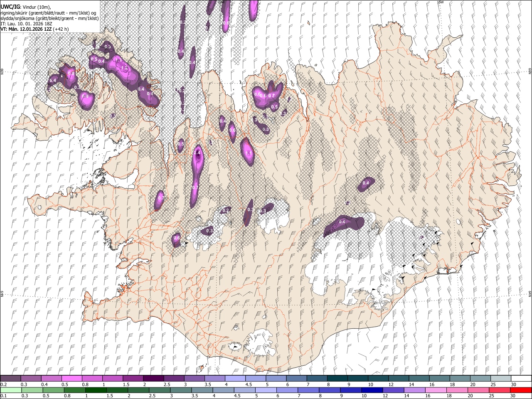This screenshot has height=399, width=532.
Task: Click the green 0.5 swatch in lower legend row
Action: click(x=53, y=390)
